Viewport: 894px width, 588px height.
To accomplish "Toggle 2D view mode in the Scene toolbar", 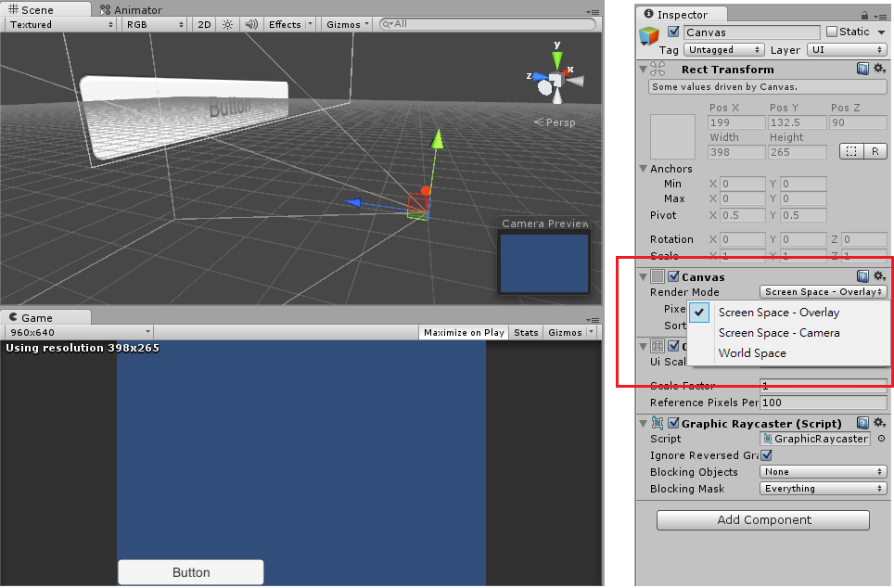I will tap(203, 24).
